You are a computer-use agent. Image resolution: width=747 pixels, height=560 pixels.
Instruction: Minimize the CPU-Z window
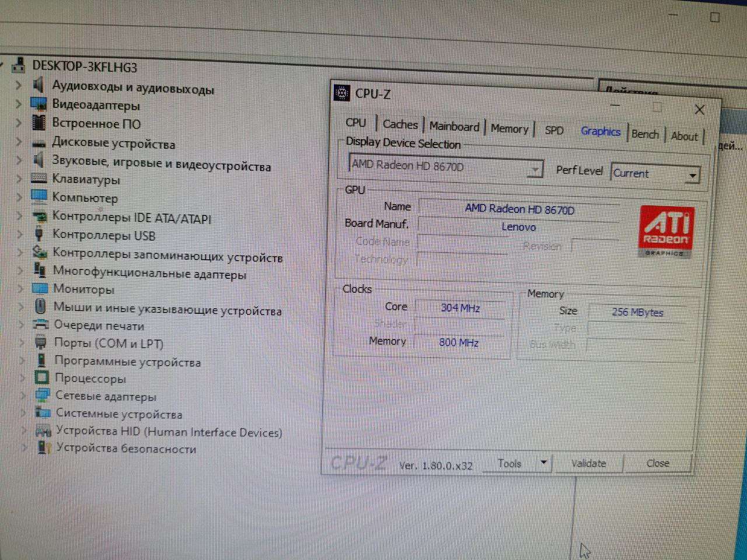point(615,106)
